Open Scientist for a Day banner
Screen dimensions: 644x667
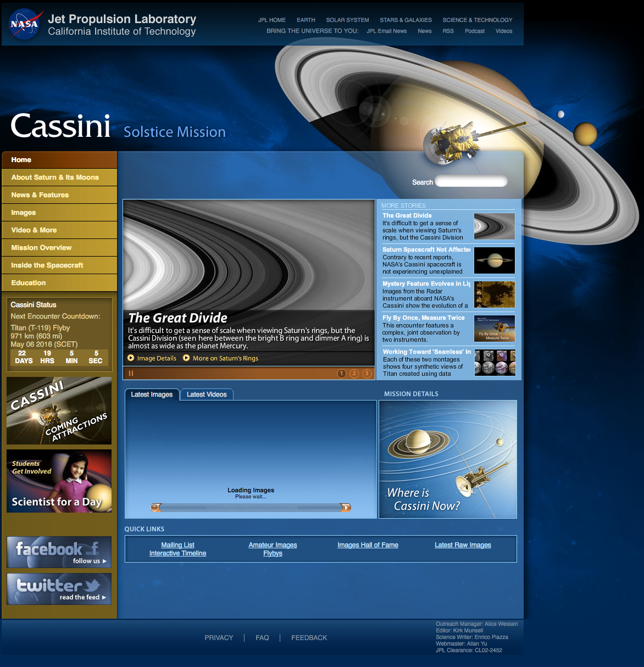[59, 481]
